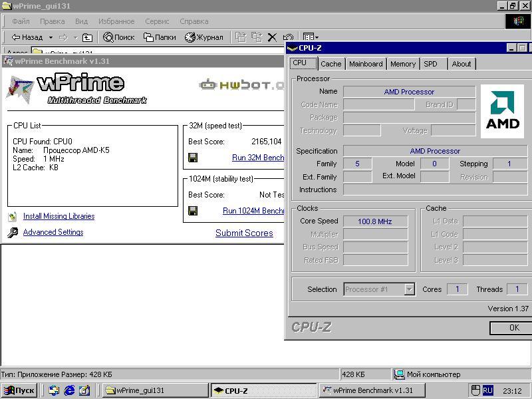
Task: Open the Журнал history pane
Action: click(x=204, y=37)
